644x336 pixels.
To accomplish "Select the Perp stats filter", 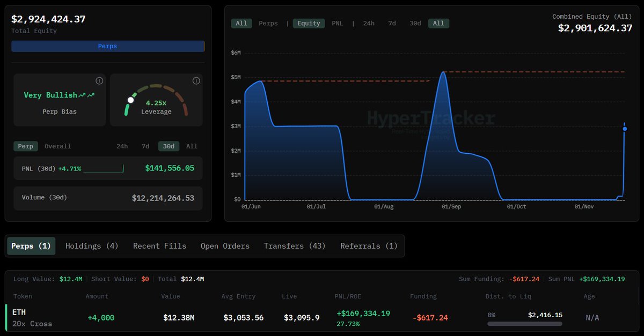I will pyautogui.click(x=25, y=146).
